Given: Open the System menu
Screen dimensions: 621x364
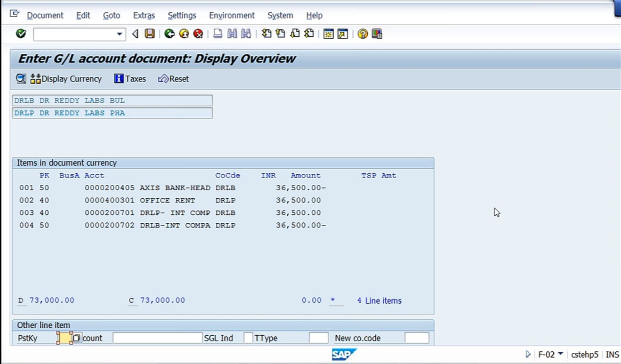Looking at the screenshot, I should coord(280,15).
